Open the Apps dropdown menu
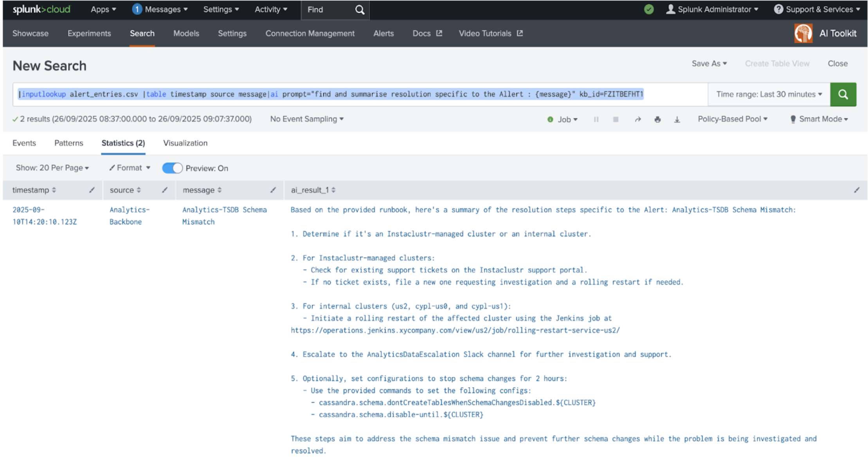The width and height of the screenshot is (868, 466). click(103, 9)
